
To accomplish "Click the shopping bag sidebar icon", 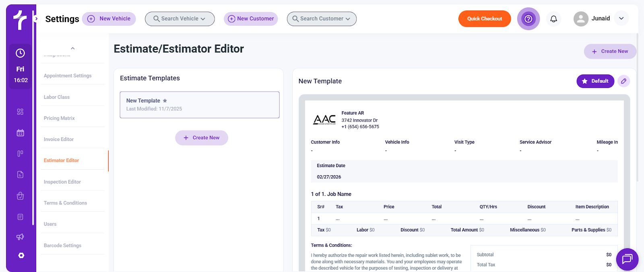I will tap(21, 196).
